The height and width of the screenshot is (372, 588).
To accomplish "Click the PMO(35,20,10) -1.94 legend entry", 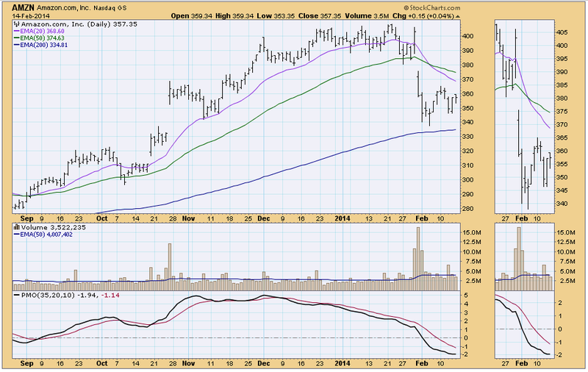I will 60,295.
